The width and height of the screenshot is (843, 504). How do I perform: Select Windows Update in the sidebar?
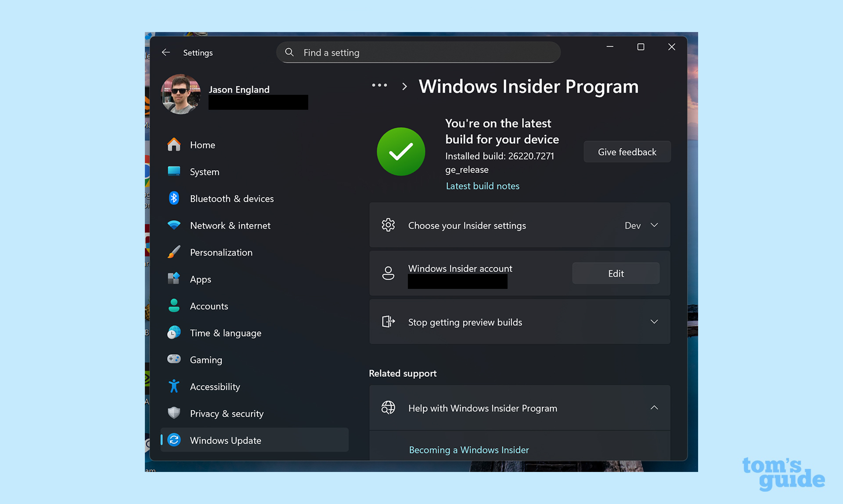pyautogui.click(x=226, y=440)
